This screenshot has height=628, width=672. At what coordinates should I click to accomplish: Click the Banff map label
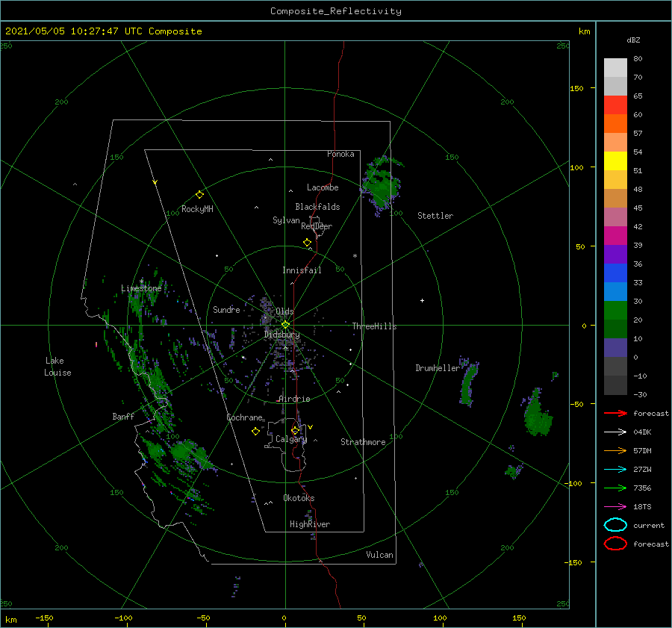click(123, 416)
